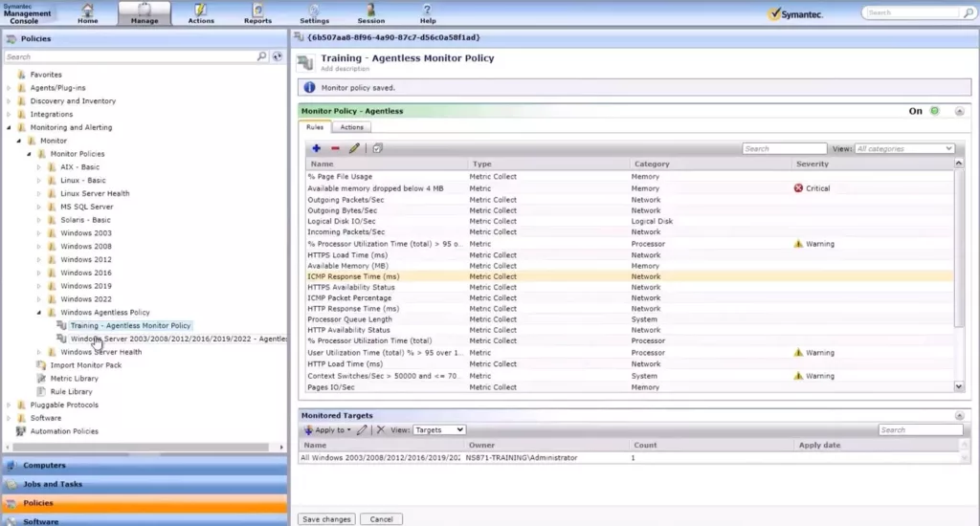Select the Windows 2022 folder
Image resolution: width=980 pixels, height=526 pixels.
point(85,299)
